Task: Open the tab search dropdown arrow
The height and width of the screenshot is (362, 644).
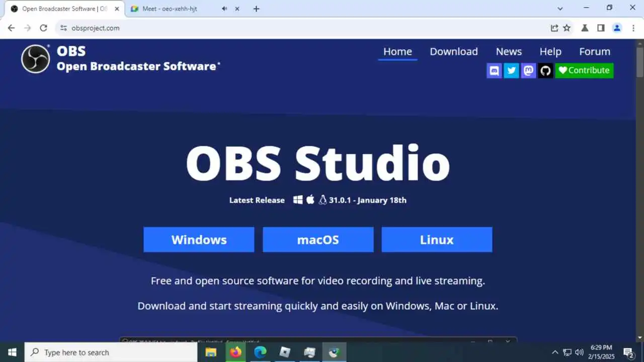Action: click(560, 9)
